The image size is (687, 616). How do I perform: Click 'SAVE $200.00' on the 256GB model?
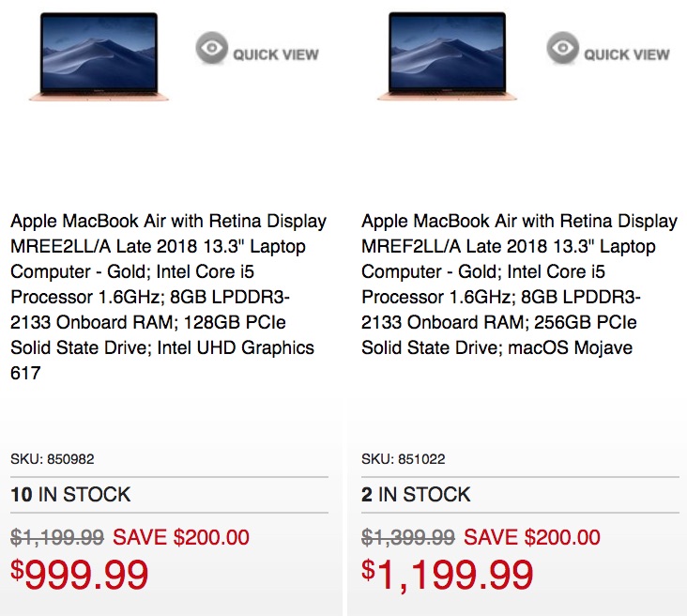tap(532, 538)
